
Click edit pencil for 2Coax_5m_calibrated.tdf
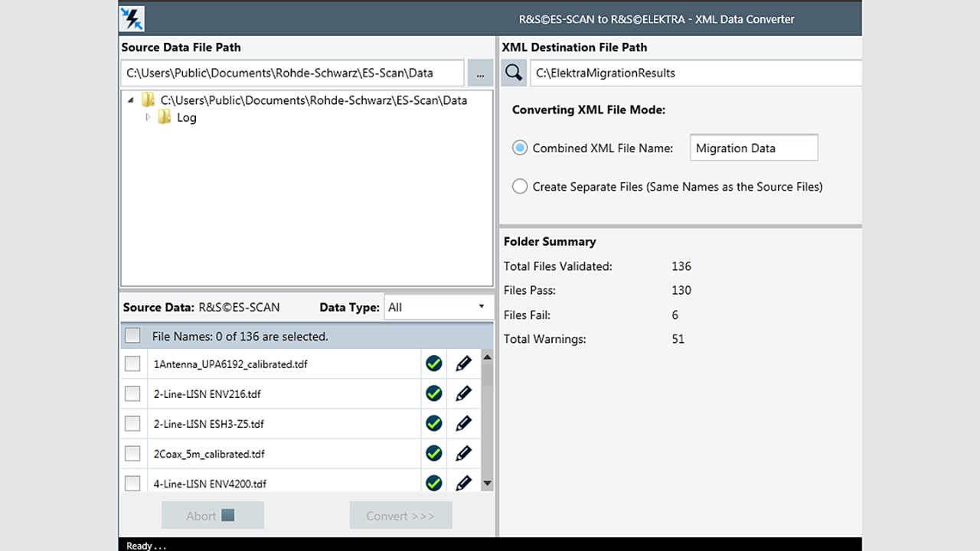[x=463, y=453]
